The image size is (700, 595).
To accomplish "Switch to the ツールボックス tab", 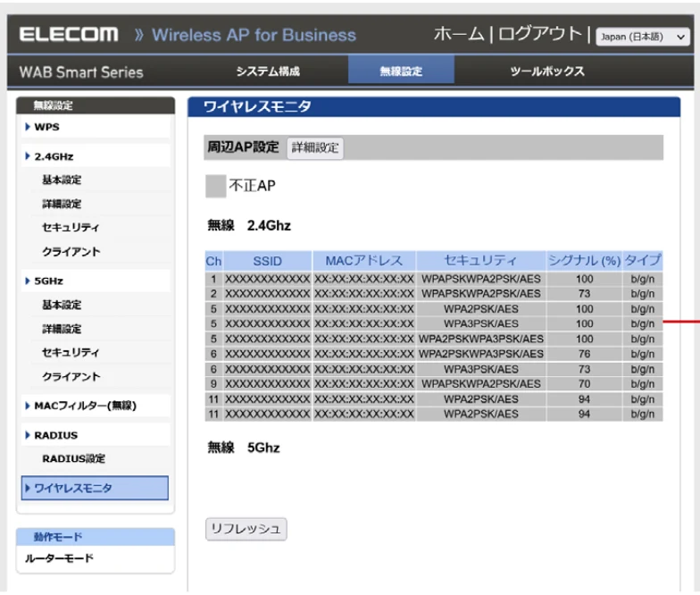I will [x=547, y=71].
